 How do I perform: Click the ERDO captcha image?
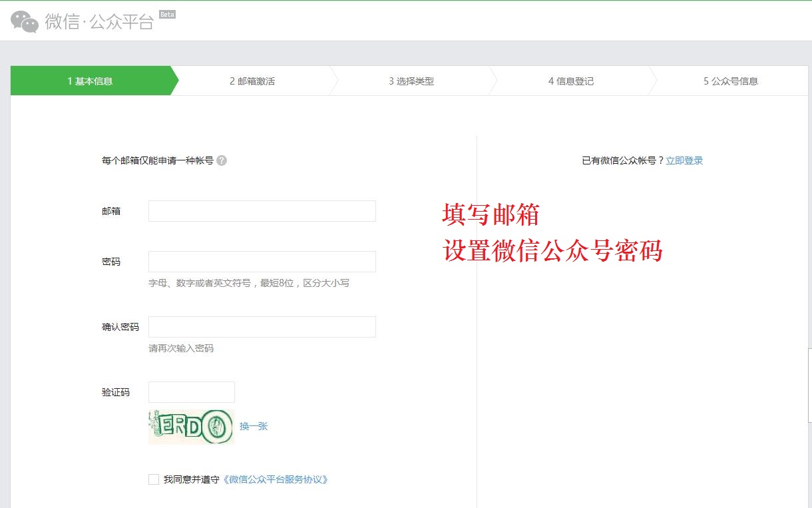click(x=192, y=427)
